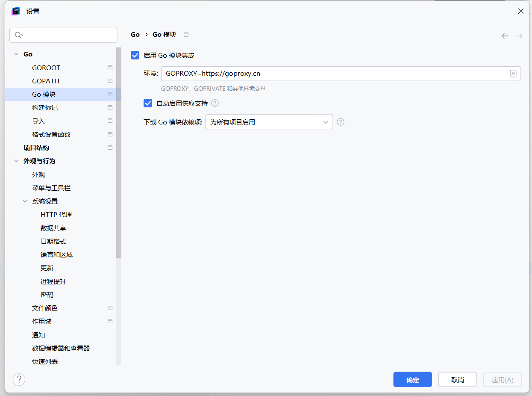Click the help question mark at bottom left
The image size is (532, 396).
pos(19,379)
